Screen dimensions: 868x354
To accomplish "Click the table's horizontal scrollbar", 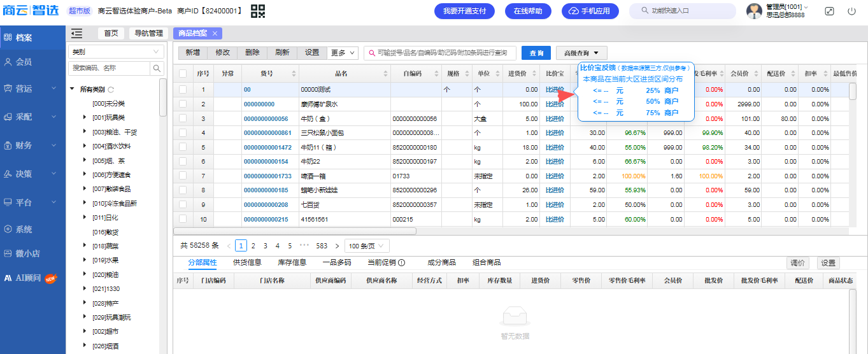I will (x=295, y=231).
